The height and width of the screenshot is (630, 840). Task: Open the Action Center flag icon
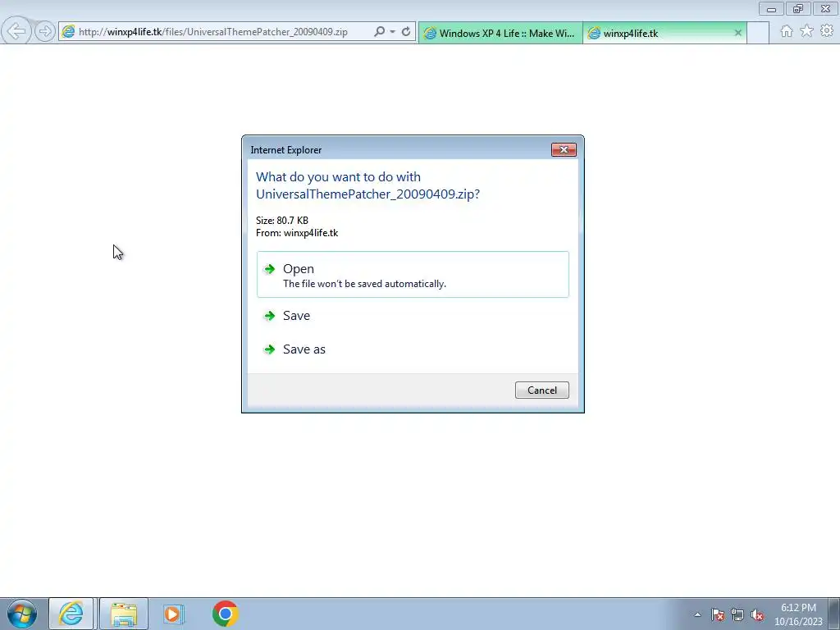pos(718,614)
